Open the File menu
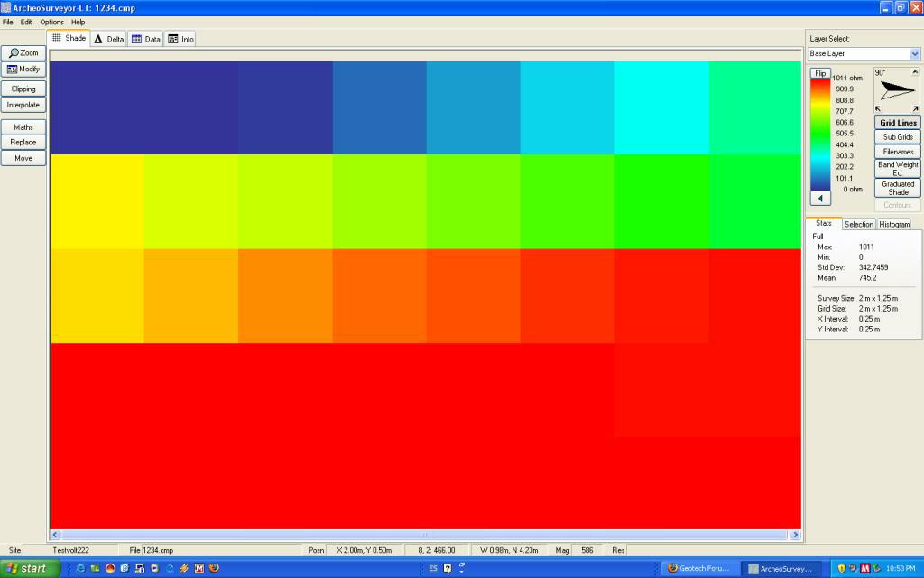The width and height of the screenshot is (924, 578). tap(7, 22)
